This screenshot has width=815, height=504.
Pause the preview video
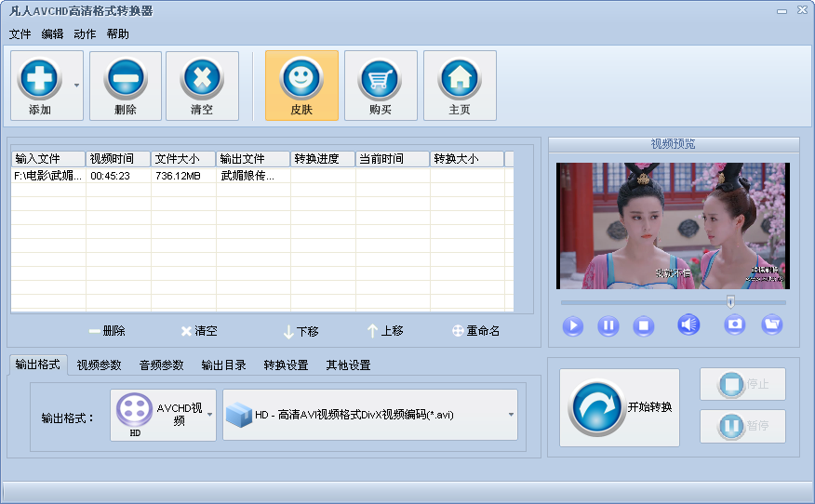coord(608,326)
